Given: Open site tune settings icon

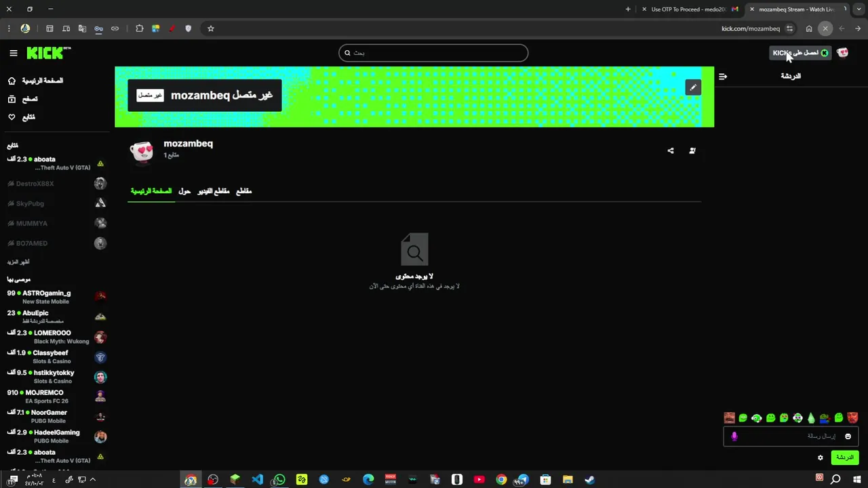Looking at the screenshot, I should [x=789, y=28].
